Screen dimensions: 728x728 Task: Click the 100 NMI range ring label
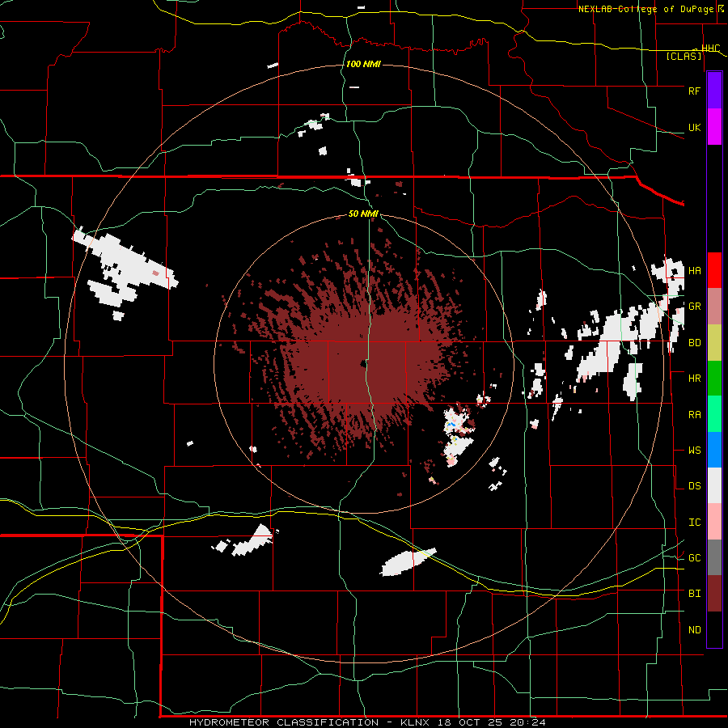tap(363, 64)
